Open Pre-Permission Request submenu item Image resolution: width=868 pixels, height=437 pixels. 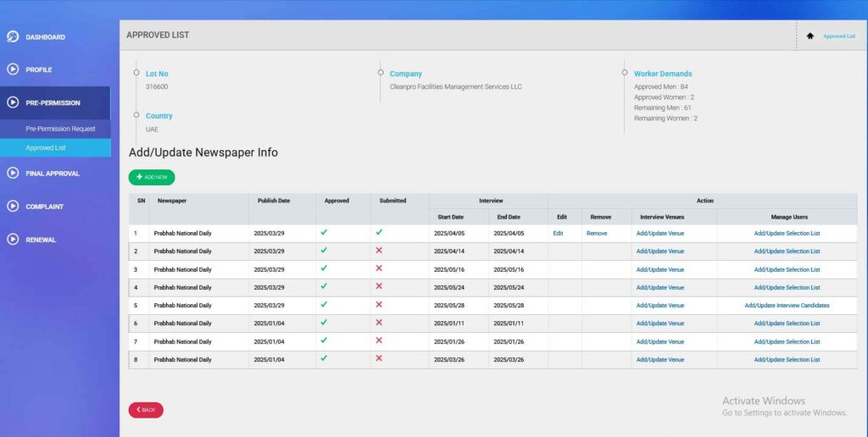[60, 129]
